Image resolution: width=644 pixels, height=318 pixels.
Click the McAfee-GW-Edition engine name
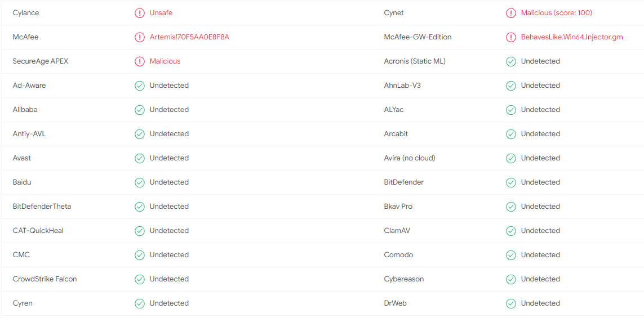coord(418,37)
